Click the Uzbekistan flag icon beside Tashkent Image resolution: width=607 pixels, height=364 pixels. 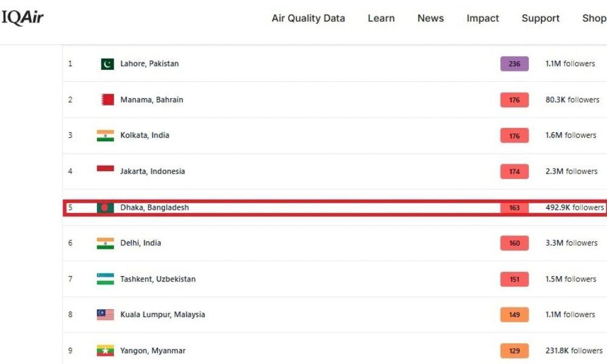105,279
